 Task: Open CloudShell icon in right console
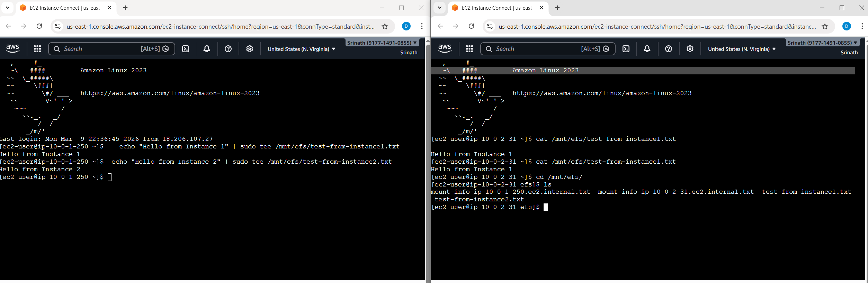pos(626,49)
